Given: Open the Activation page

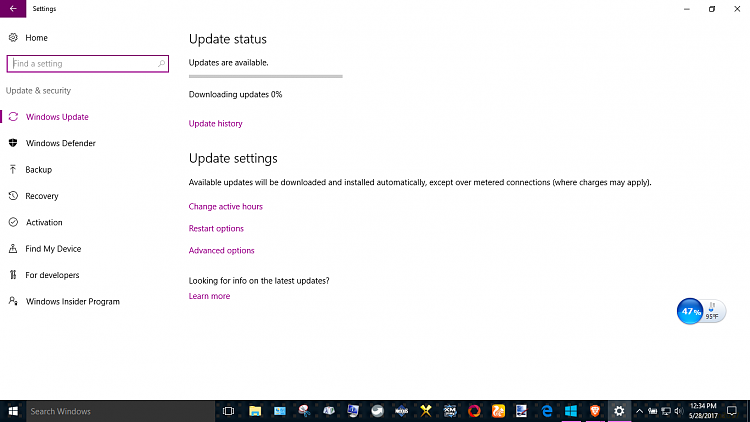Looking at the screenshot, I should [x=44, y=222].
